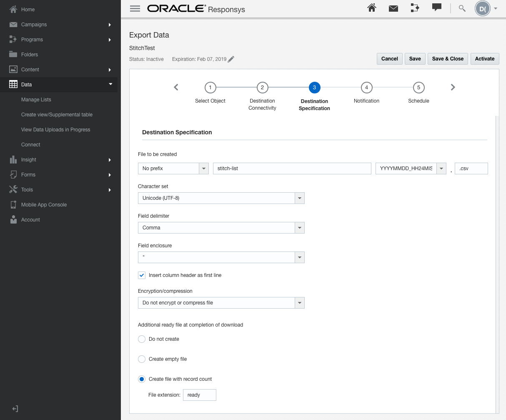The height and width of the screenshot is (420, 506).
Task: Switch to the Schedule step
Action: (418, 88)
